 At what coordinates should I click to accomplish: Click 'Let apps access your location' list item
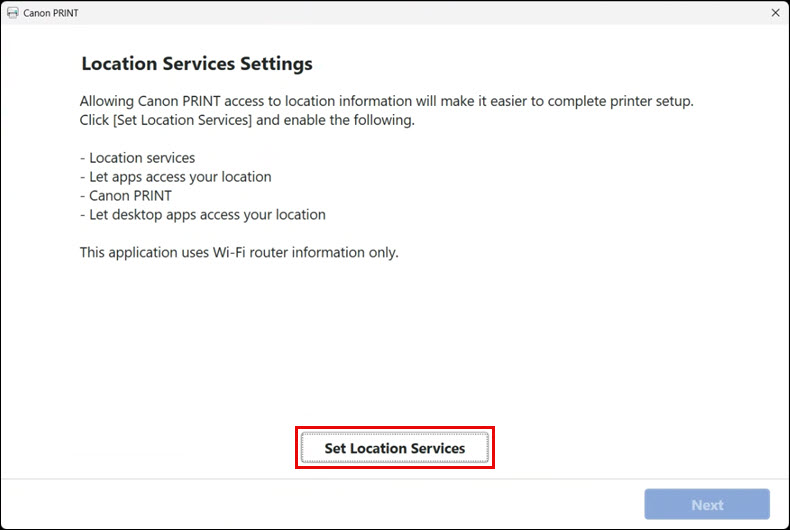click(x=180, y=177)
